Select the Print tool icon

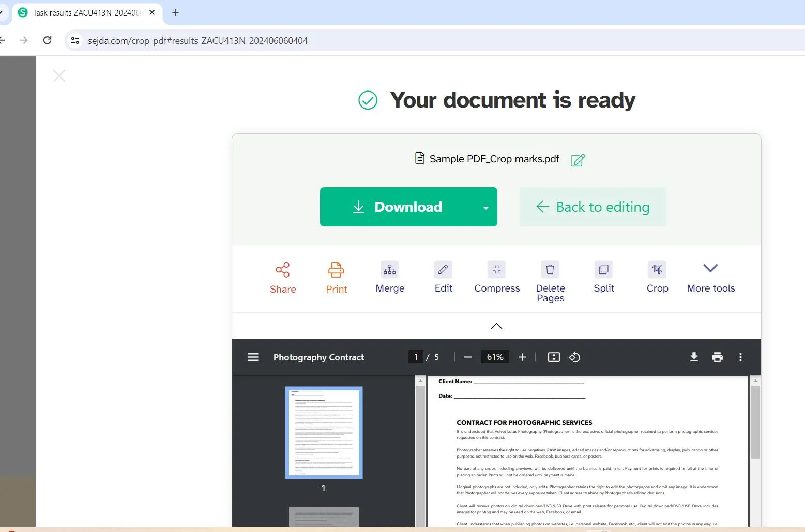point(336,269)
